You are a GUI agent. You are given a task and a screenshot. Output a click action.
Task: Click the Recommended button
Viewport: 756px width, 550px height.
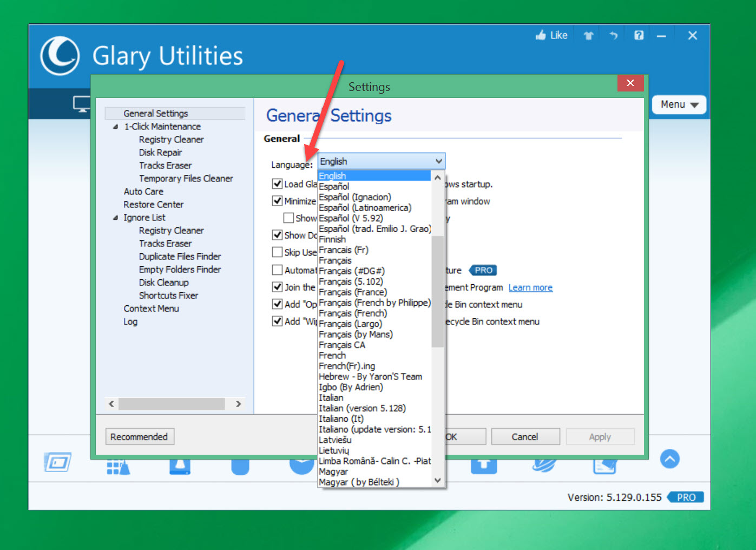[x=140, y=437]
